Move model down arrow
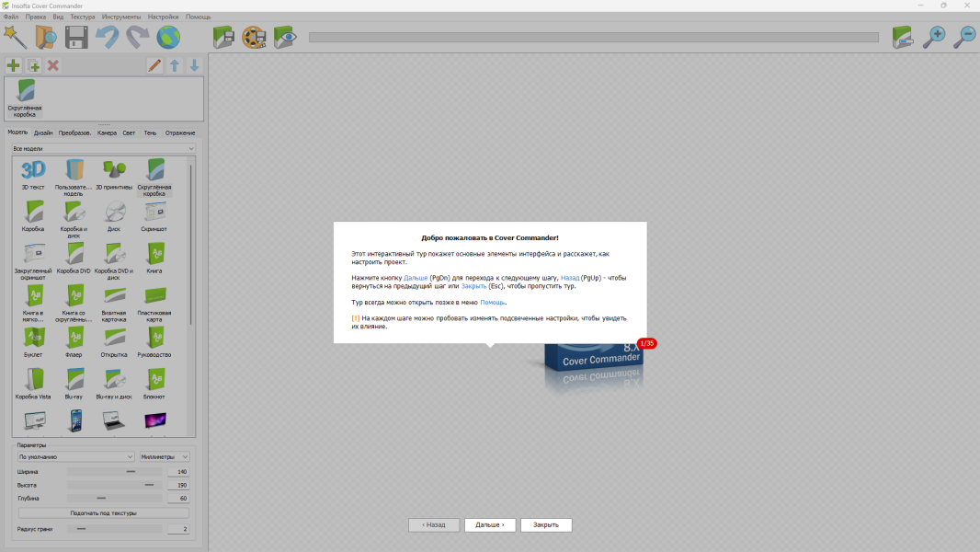The image size is (980, 552). tap(194, 65)
